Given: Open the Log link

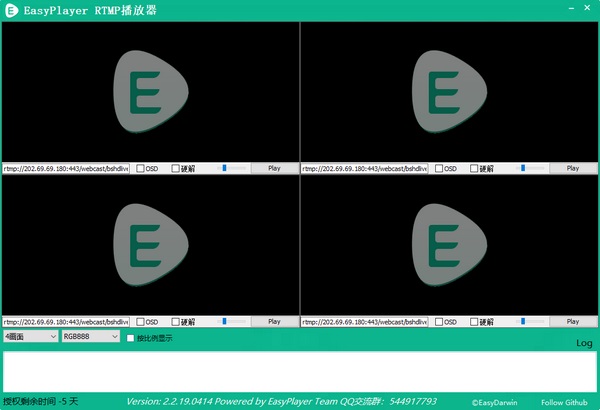Looking at the screenshot, I should [x=584, y=343].
